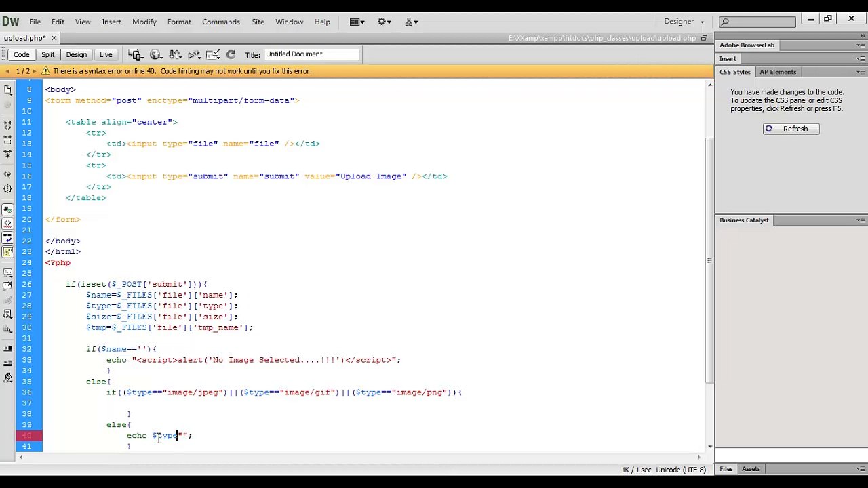Click the Balance Braces icon

pyautogui.click(x=8, y=189)
